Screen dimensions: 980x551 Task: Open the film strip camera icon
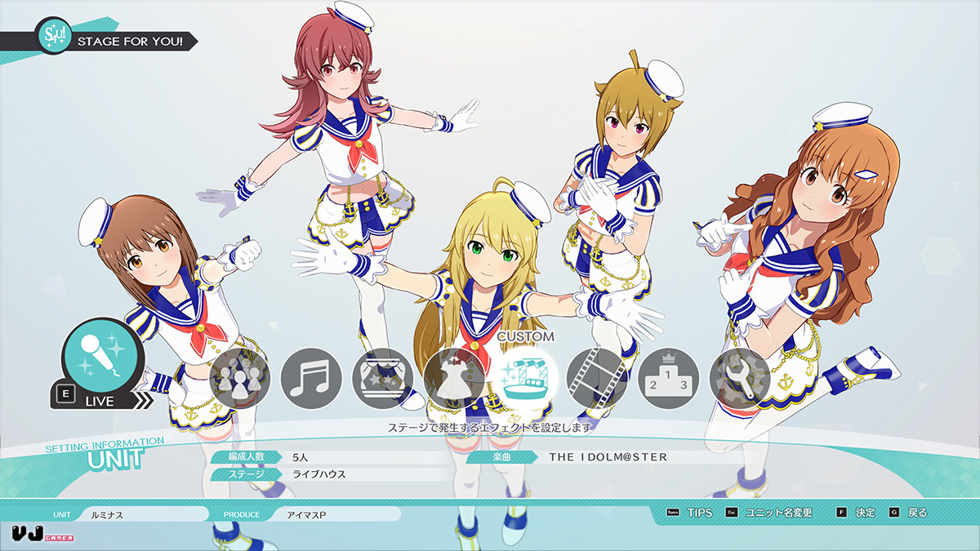coord(596,379)
